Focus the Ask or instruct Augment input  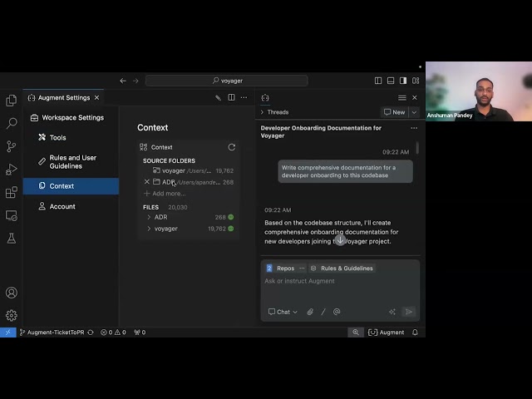tap(340, 281)
